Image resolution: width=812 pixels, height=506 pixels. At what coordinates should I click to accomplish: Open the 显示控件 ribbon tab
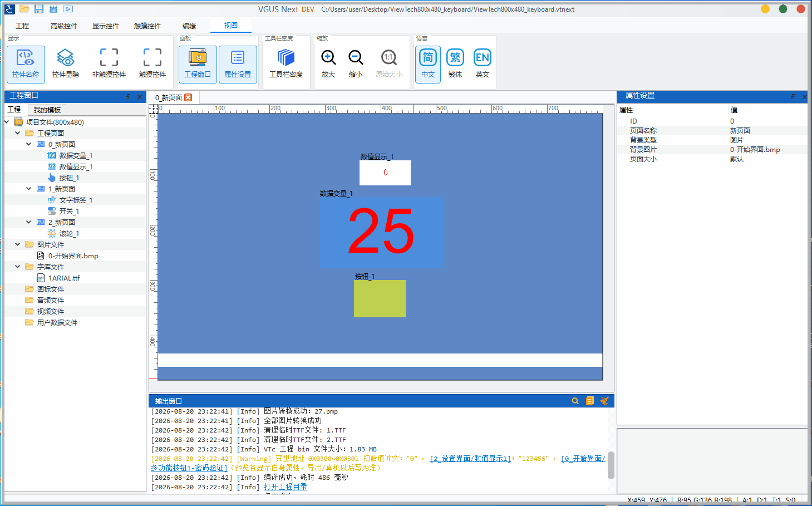click(106, 26)
